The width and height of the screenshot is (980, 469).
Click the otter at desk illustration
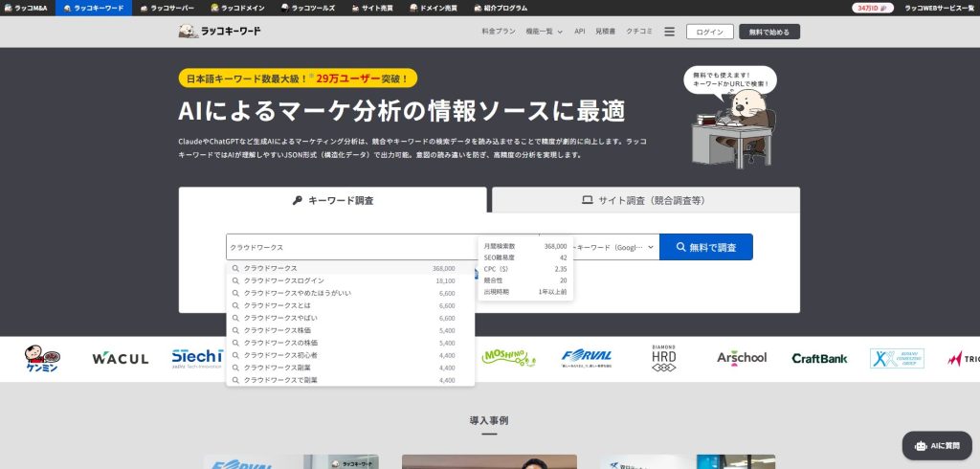(733, 128)
